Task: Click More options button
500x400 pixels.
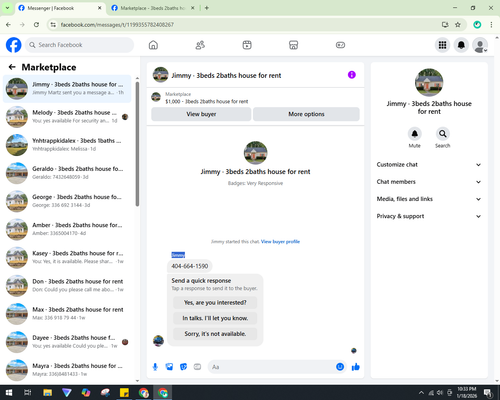Action: (x=306, y=114)
